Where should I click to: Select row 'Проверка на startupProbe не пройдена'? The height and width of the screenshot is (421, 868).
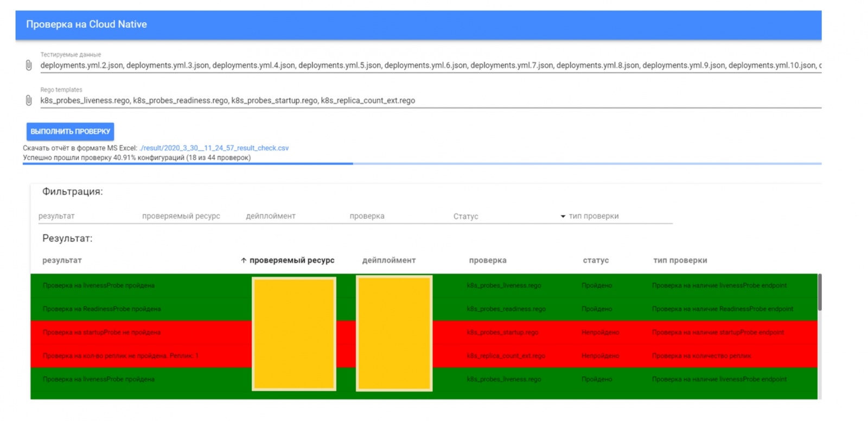(424, 332)
